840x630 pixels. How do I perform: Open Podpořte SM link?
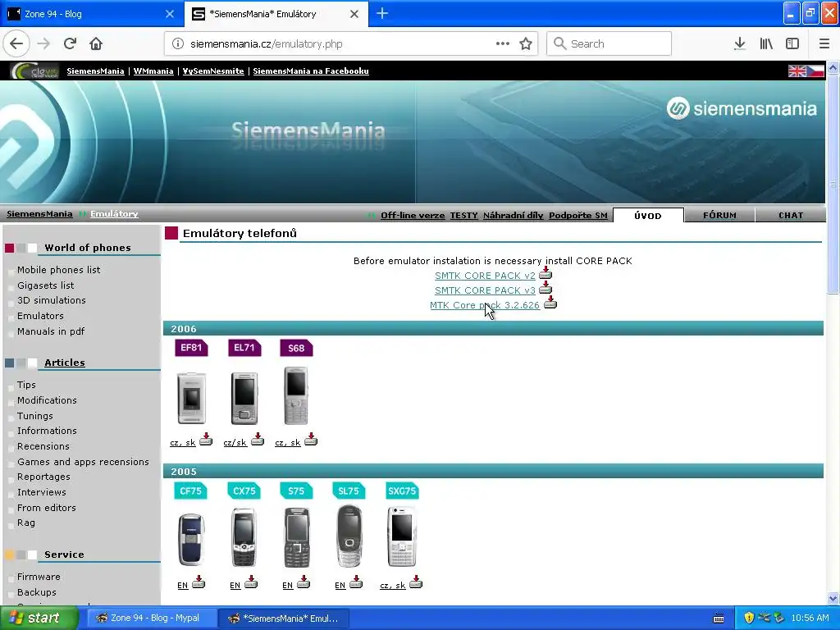(x=578, y=216)
